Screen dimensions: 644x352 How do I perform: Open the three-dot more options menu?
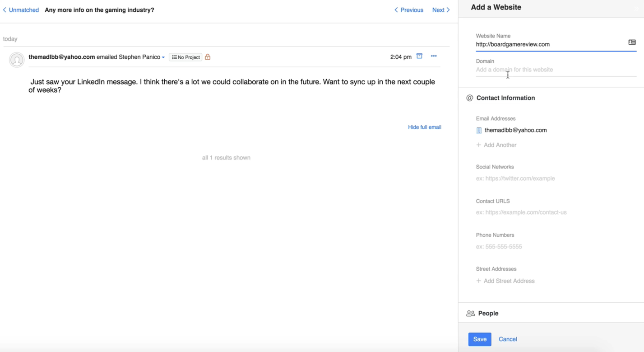pyautogui.click(x=434, y=56)
